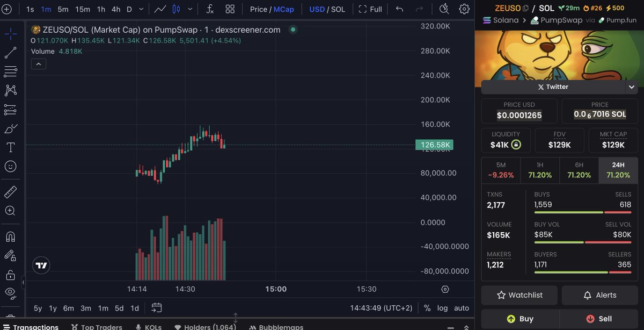Copy the ZEUSO token address

click(x=526, y=8)
